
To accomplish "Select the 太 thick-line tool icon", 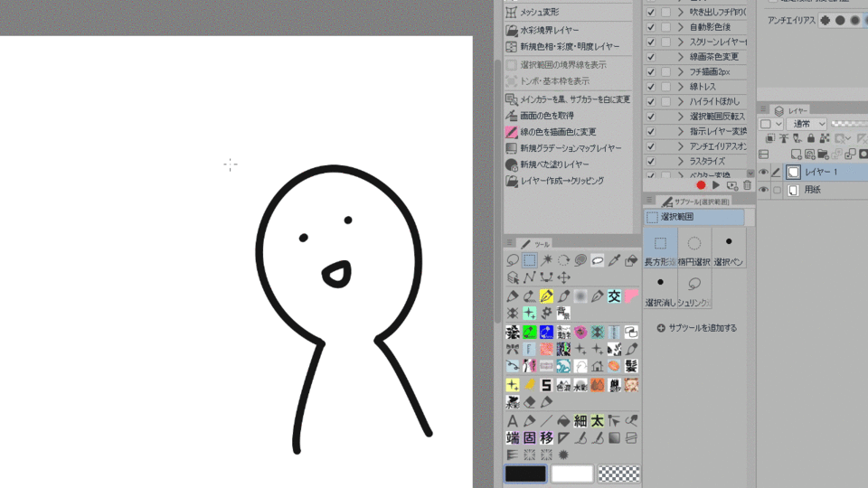I will [598, 421].
